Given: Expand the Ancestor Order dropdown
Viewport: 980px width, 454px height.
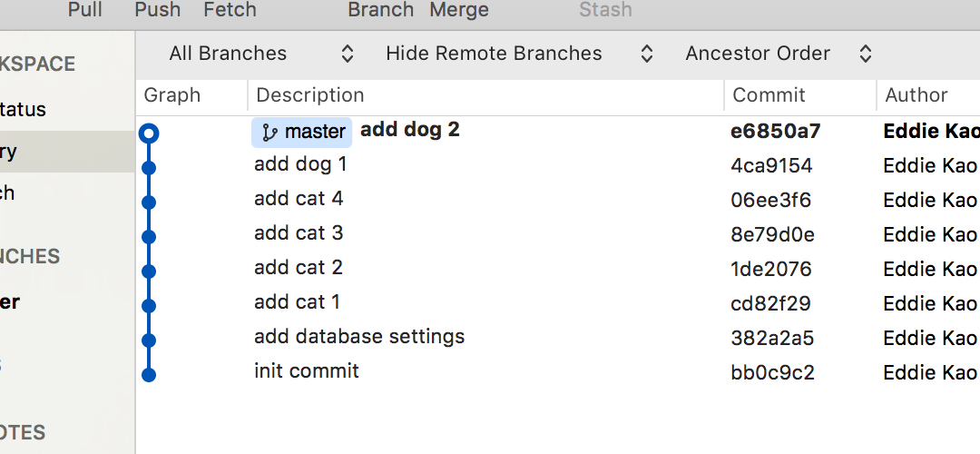Looking at the screenshot, I should pyautogui.click(x=779, y=54).
